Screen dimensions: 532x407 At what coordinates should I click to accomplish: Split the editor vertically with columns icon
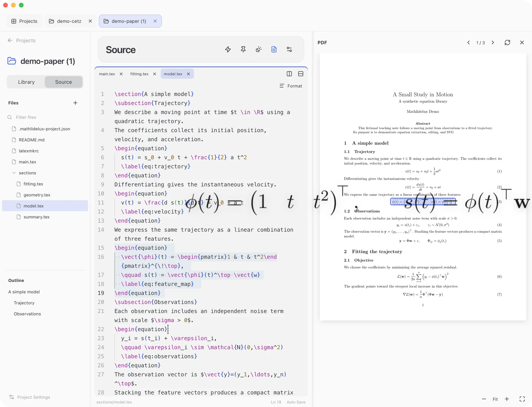[289, 74]
